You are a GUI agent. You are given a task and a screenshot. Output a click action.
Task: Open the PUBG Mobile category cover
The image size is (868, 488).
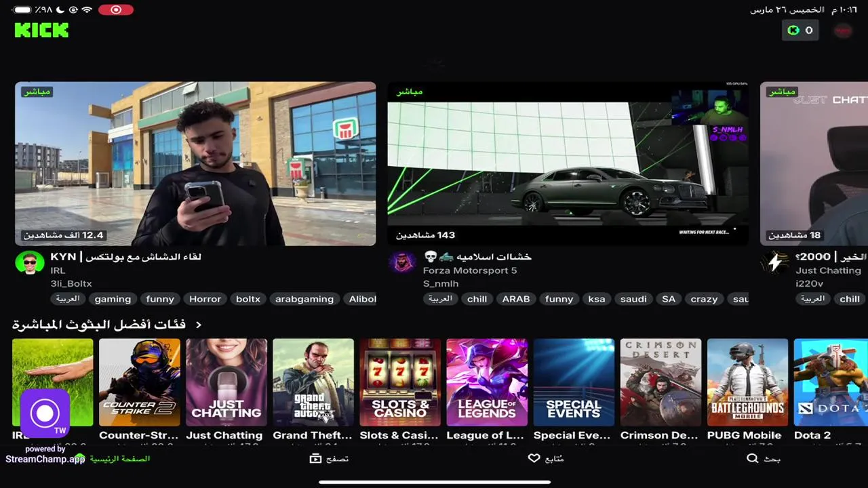click(747, 382)
